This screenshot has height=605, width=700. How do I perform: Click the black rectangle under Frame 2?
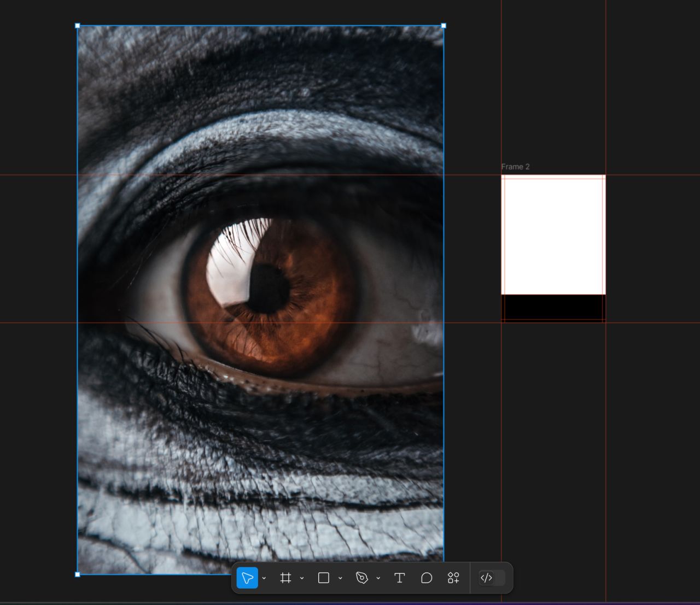(x=553, y=307)
